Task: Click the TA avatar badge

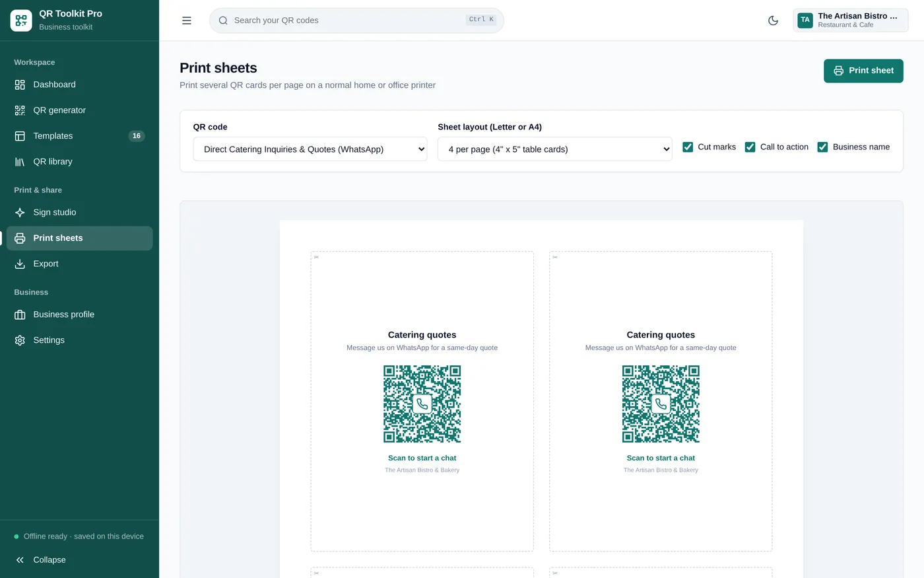Action: point(805,20)
